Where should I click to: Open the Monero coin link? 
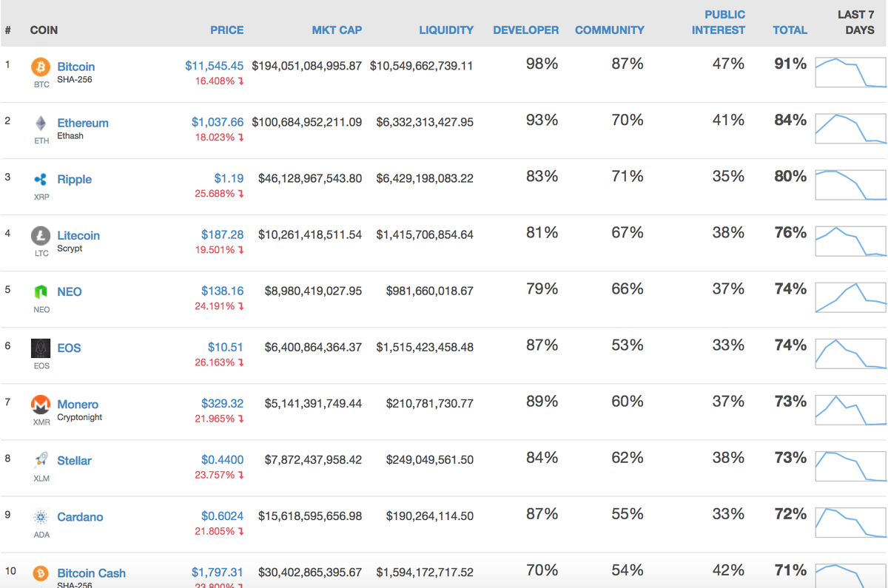[x=78, y=405]
